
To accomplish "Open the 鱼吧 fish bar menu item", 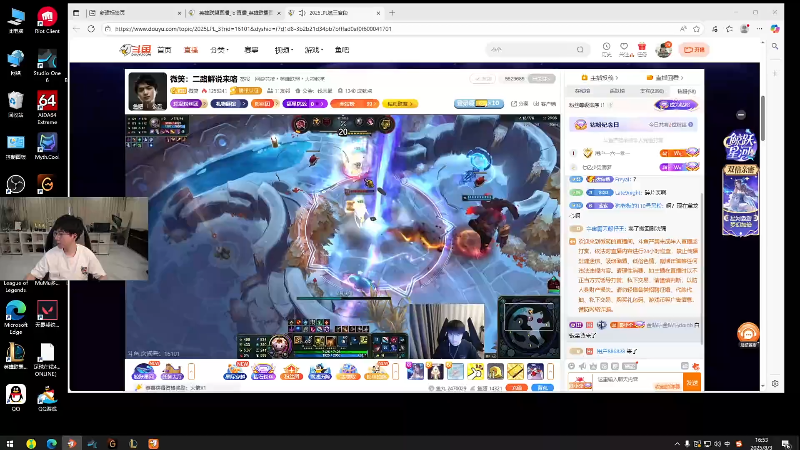I will point(342,50).
